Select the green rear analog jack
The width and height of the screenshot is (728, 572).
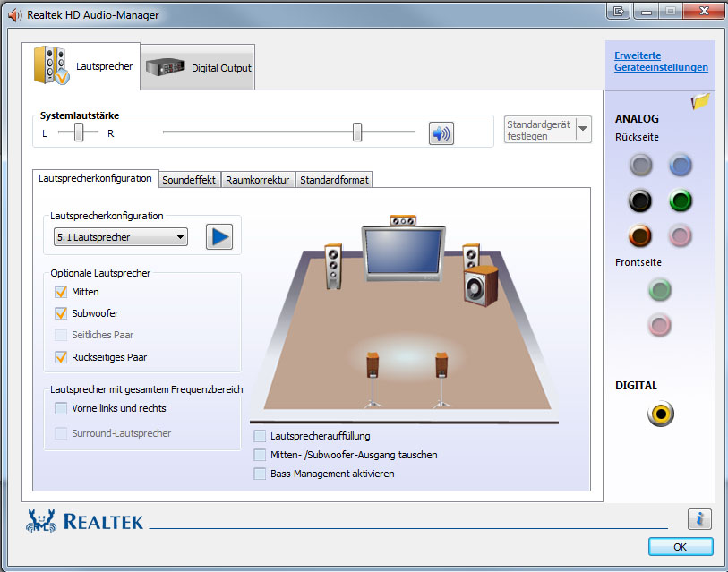point(681,201)
